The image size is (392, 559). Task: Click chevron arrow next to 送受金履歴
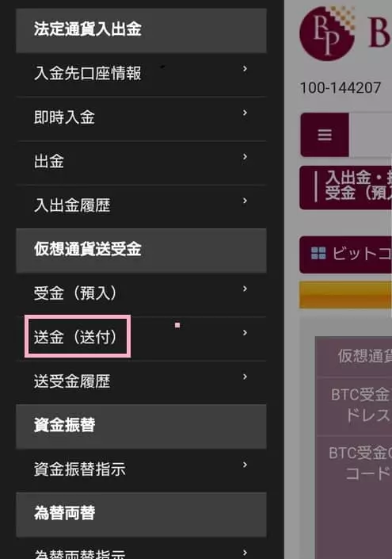coord(245,377)
